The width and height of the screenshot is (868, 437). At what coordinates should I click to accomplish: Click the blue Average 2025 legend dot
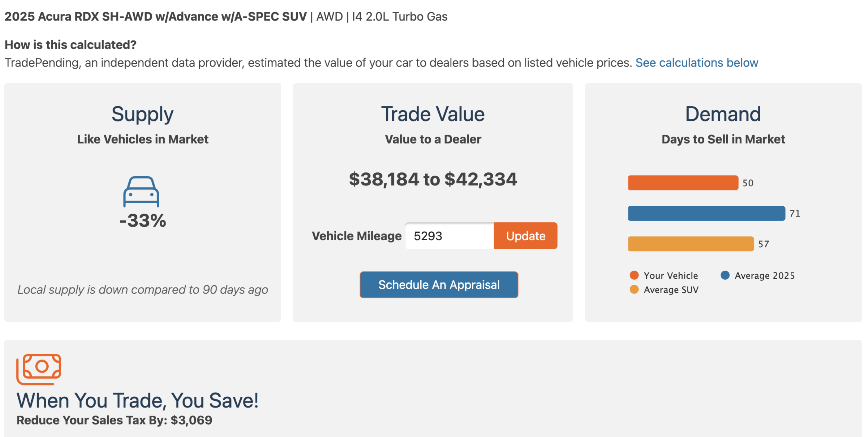click(x=725, y=275)
